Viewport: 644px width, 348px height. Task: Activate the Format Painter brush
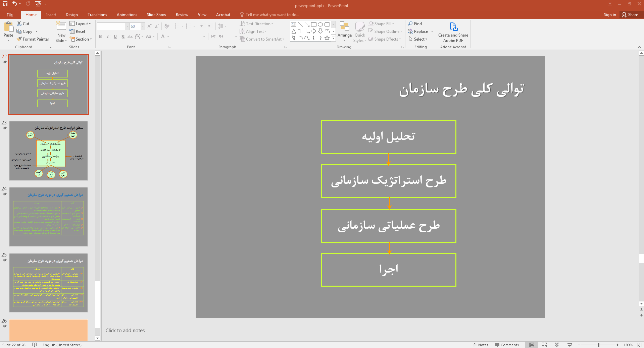(x=33, y=39)
